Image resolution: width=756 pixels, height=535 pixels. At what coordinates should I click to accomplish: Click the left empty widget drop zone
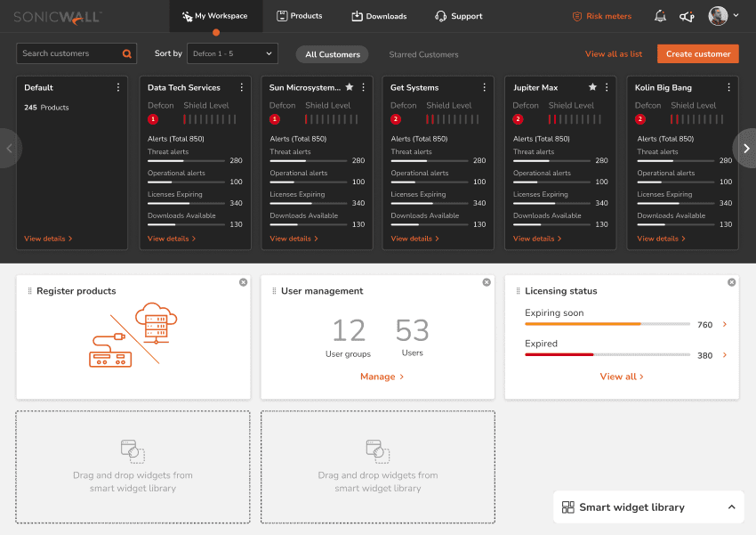(133, 467)
